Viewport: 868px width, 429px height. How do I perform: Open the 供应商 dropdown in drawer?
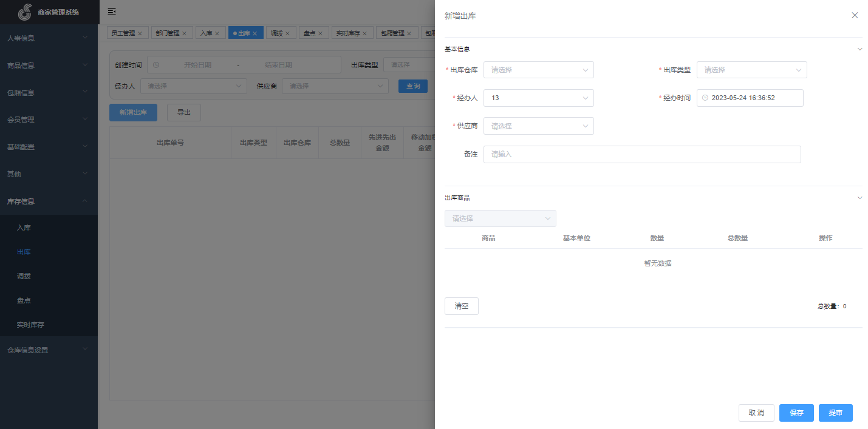[539, 126]
